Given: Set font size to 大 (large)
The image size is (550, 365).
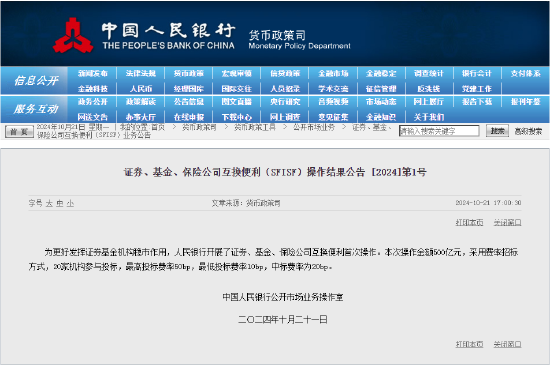Looking at the screenshot, I should coord(49,203).
